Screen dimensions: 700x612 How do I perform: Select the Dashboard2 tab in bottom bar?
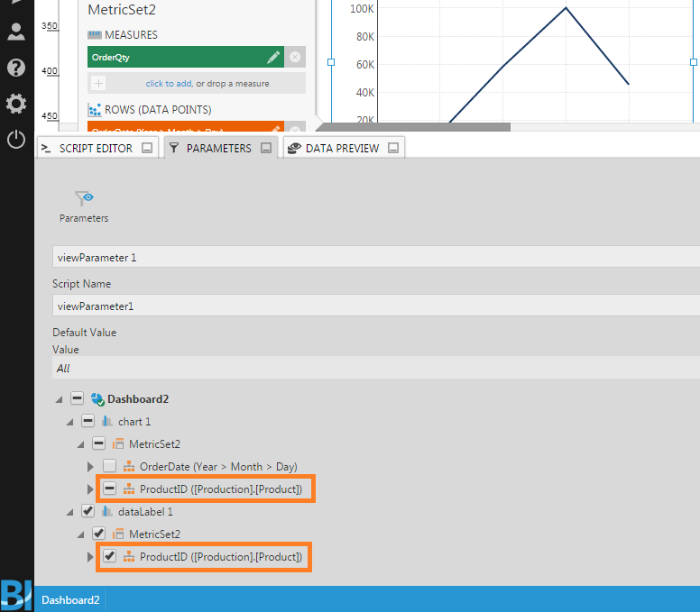(x=70, y=598)
